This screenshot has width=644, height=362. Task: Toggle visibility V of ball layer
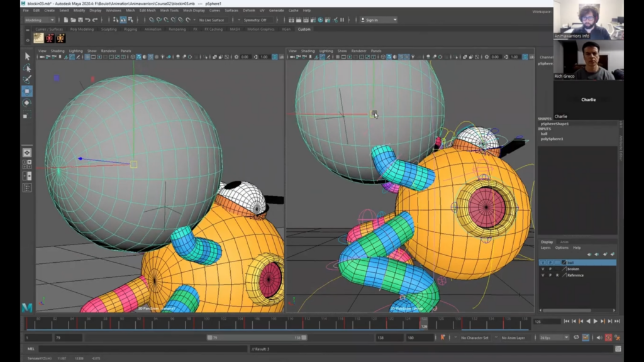[x=543, y=262]
